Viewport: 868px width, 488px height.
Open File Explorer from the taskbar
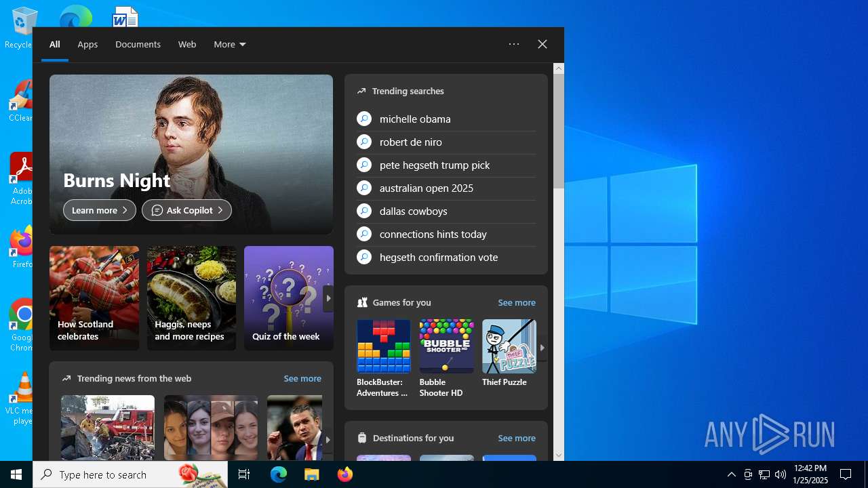(311, 474)
